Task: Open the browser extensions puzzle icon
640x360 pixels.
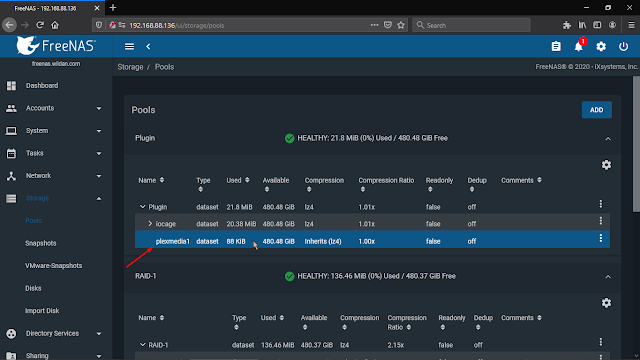Action: (x=567, y=25)
